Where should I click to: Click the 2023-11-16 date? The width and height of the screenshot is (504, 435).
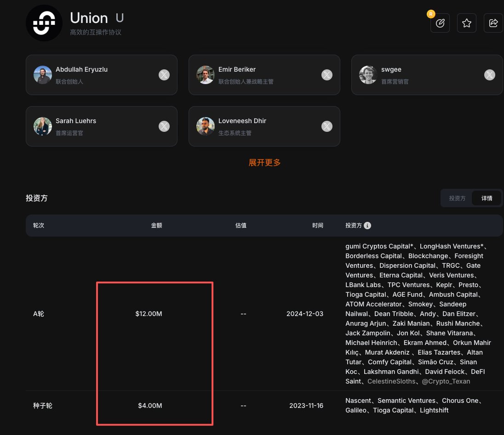point(306,406)
